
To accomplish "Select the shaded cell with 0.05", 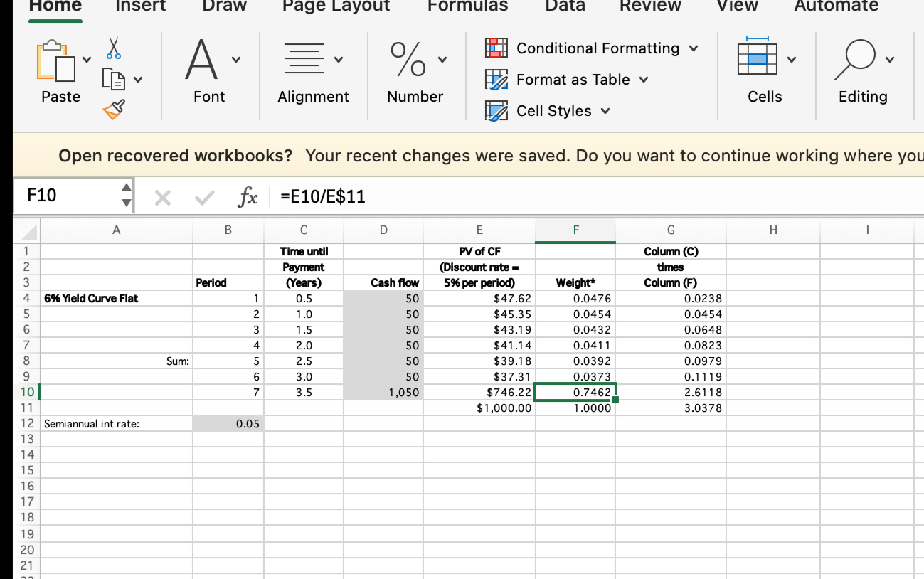I will pos(228,423).
